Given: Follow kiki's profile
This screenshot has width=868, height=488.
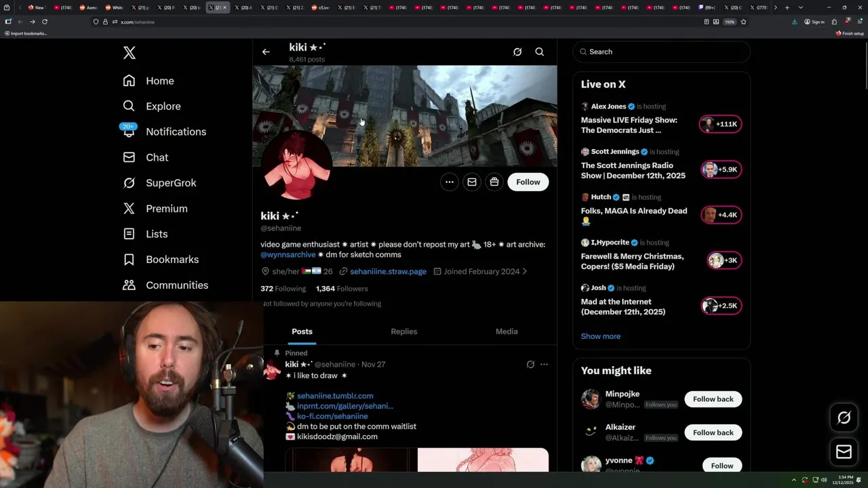Looking at the screenshot, I should click(x=528, y=182).
